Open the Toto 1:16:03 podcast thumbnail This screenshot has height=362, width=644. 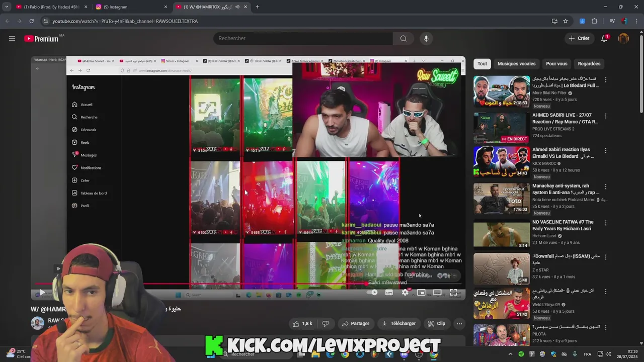(502, 198)
